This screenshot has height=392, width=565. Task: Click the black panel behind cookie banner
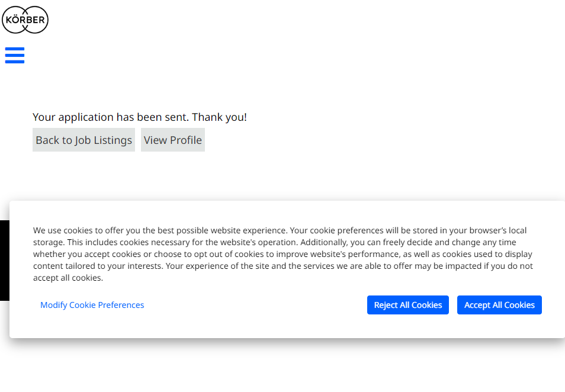[x=4, y=261]
